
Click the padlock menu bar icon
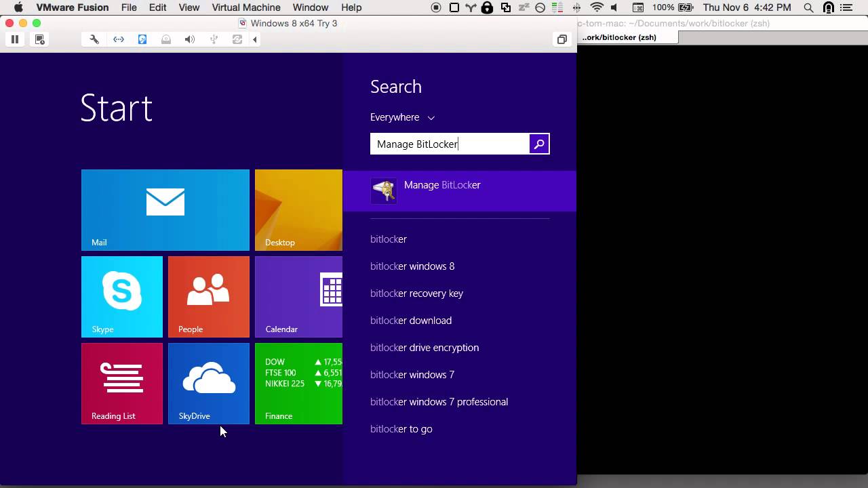(x=488, y=7)
